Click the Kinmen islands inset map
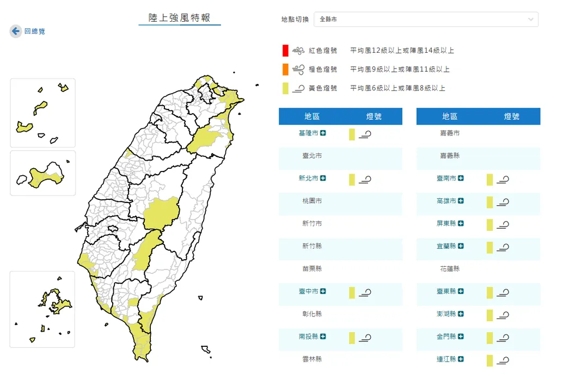This screenshot has height=392, width=588. point(43,173)
